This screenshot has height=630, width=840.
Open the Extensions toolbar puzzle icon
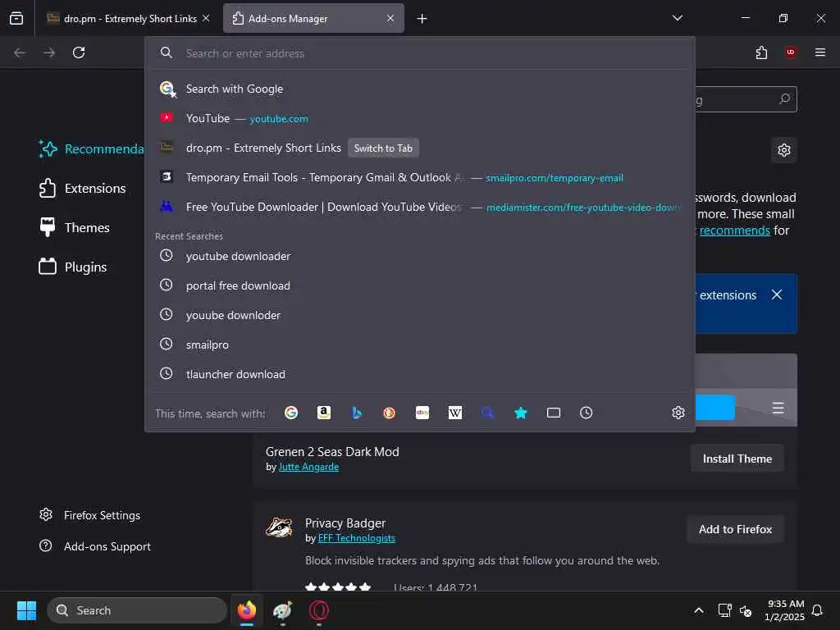(761, 52)
